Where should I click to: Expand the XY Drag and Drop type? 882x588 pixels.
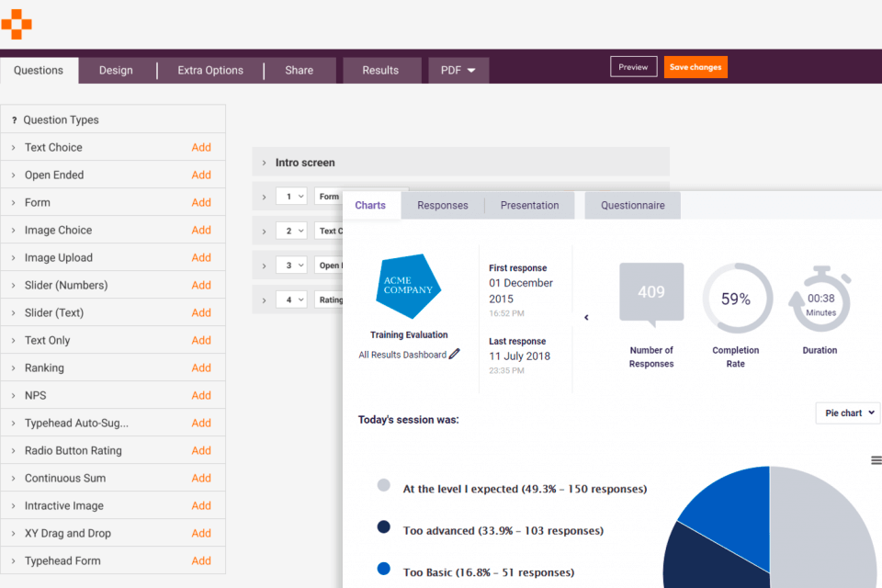point(14,534)
